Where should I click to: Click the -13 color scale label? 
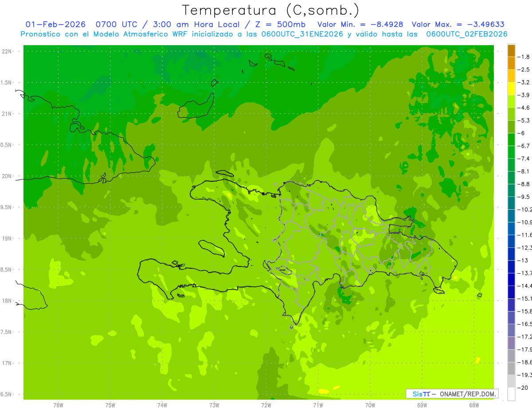coord(524,260)
